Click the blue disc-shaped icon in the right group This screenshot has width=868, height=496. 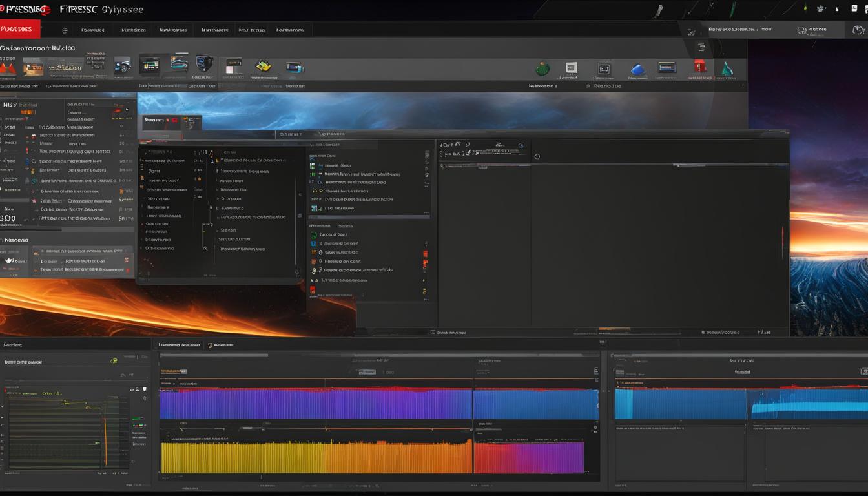pyautogui.click(x=639, y=69)
